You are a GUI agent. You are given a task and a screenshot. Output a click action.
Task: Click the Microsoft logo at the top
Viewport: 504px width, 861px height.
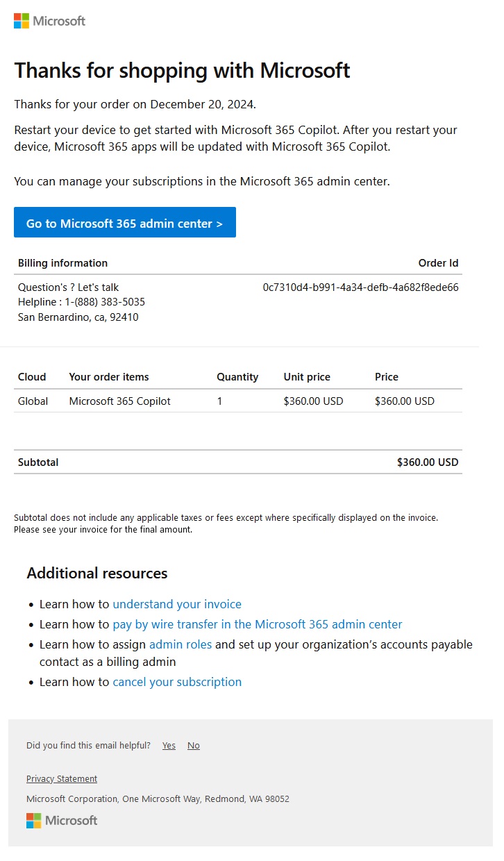click(x=49, y=21)
